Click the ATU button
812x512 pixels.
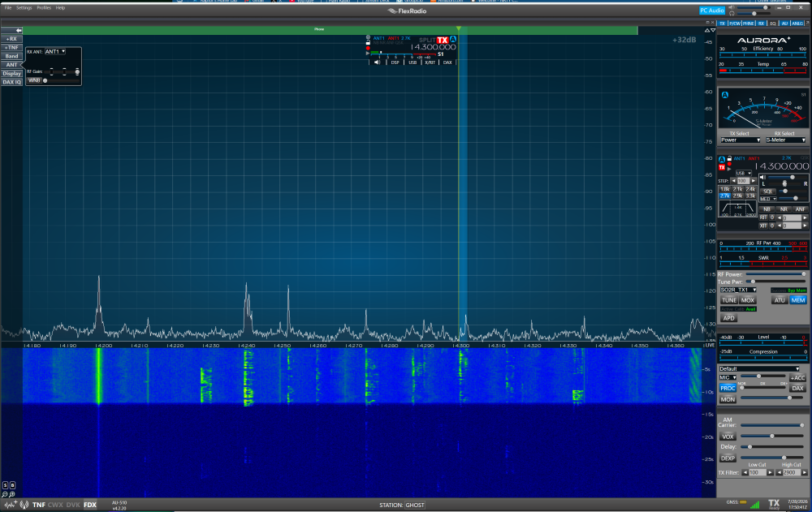click(780, 300)
